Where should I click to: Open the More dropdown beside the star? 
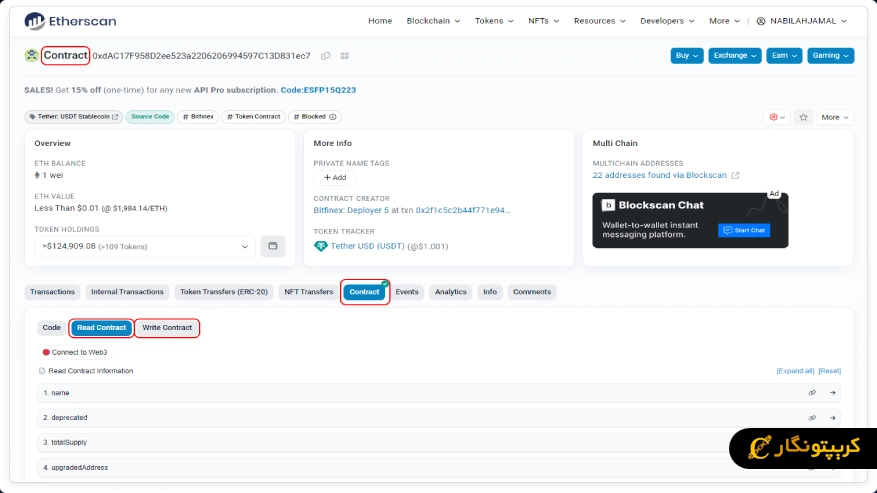tap(834, 117)
